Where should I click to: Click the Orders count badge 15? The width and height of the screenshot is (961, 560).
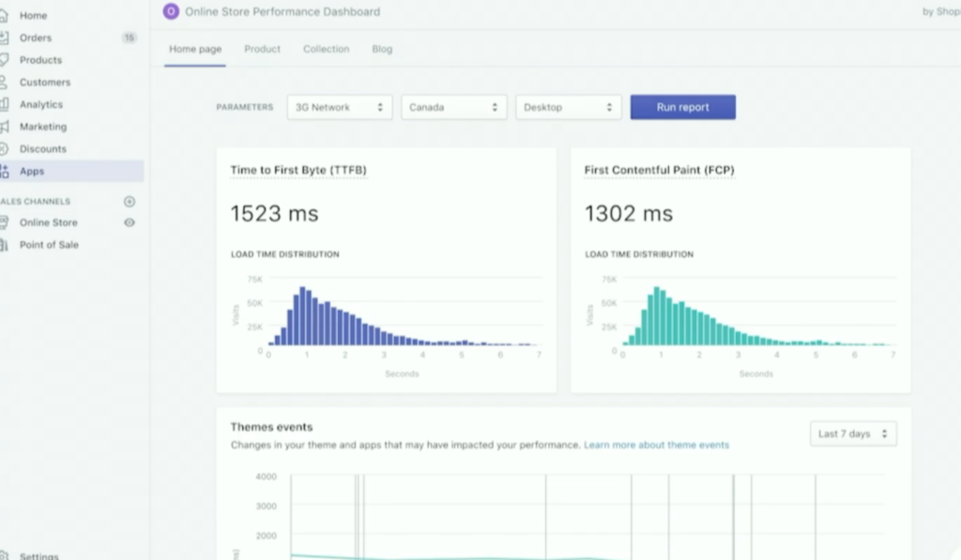(x=130, y=38)
